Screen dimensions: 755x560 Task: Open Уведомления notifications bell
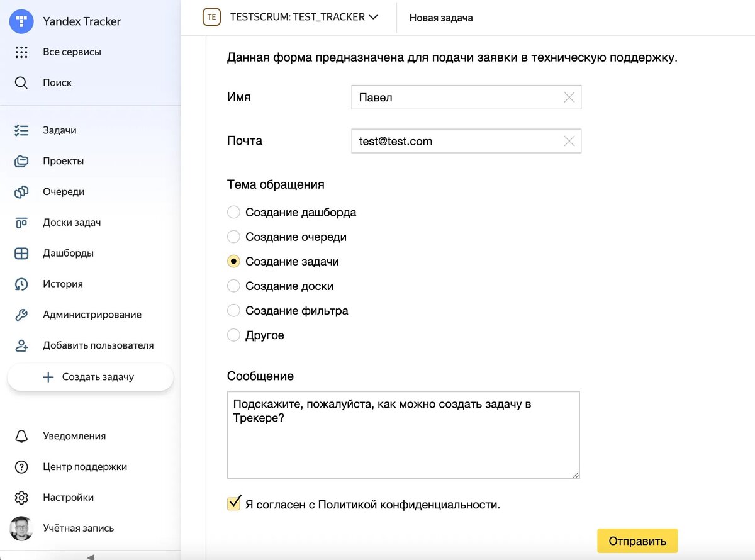click(74, 436)
